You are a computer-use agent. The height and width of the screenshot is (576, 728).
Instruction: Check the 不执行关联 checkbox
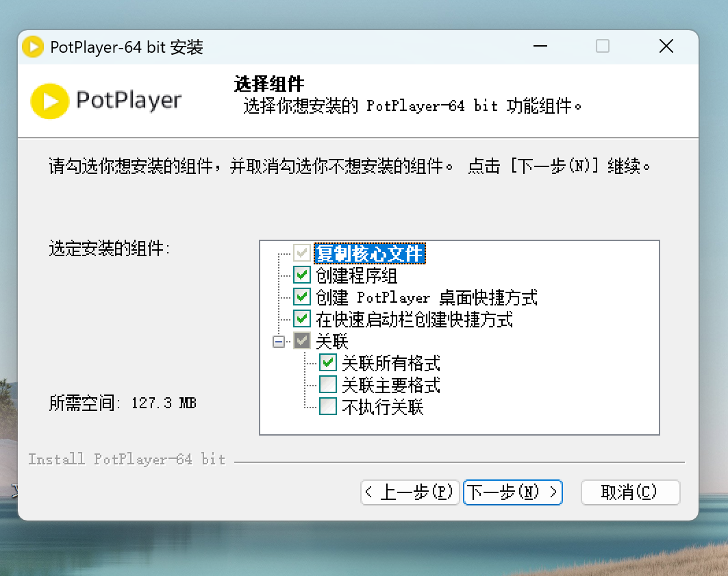pyautogui.click(x=328, y=407)
